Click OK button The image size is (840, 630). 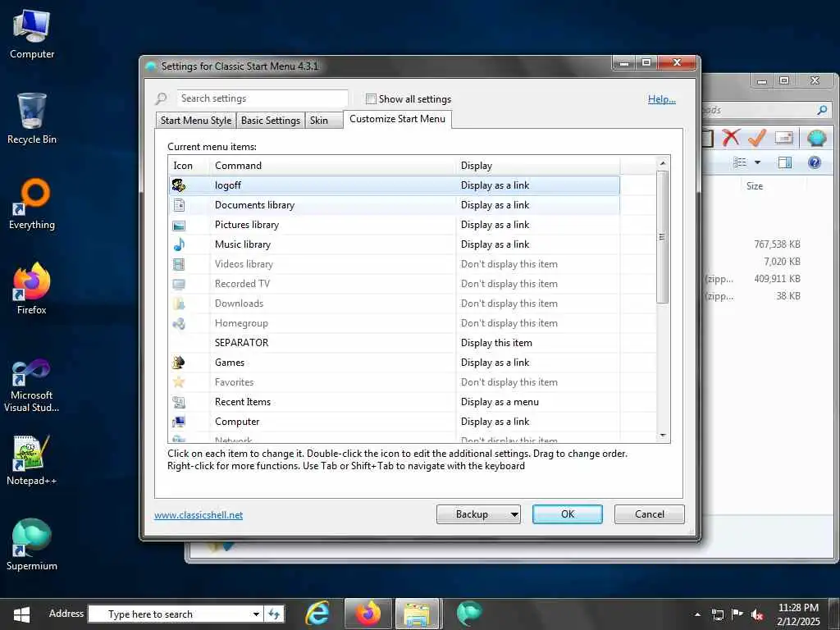coord(568,514)
